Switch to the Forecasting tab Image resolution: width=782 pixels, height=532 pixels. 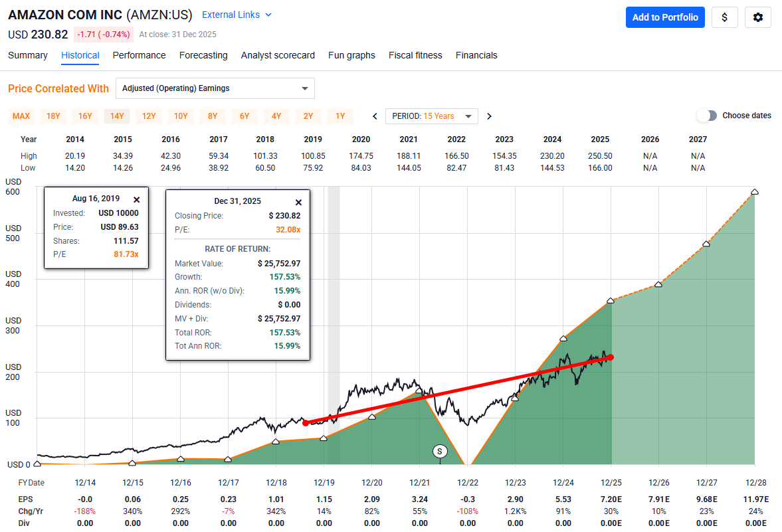point(203,55)
